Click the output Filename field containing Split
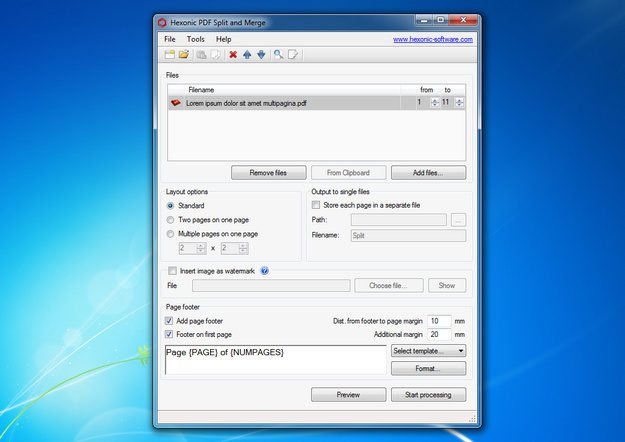The height and width of the screenshot is (442, 625). pos(408,236)
